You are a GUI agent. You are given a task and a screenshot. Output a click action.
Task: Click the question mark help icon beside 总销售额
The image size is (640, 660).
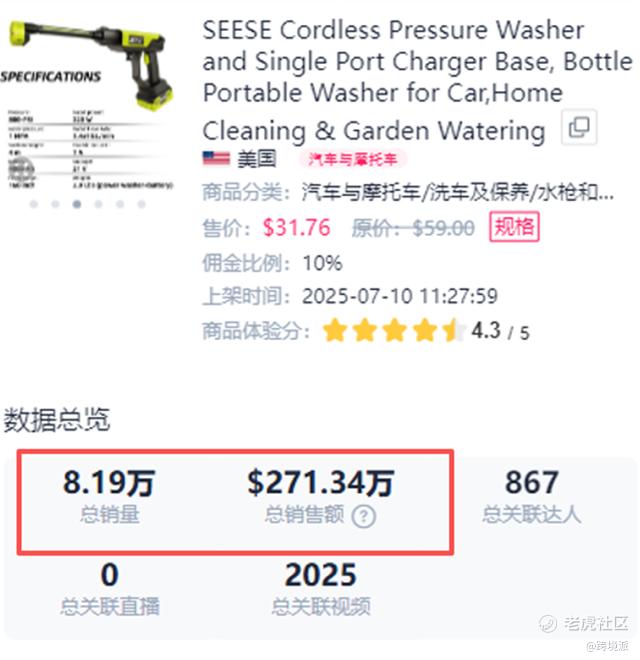(363, 516)
